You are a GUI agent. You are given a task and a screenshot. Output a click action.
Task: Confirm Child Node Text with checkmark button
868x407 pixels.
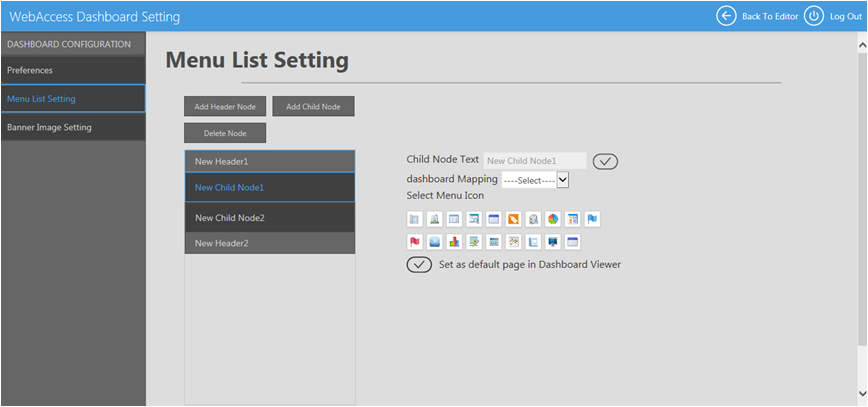click(x=605, y=161)
